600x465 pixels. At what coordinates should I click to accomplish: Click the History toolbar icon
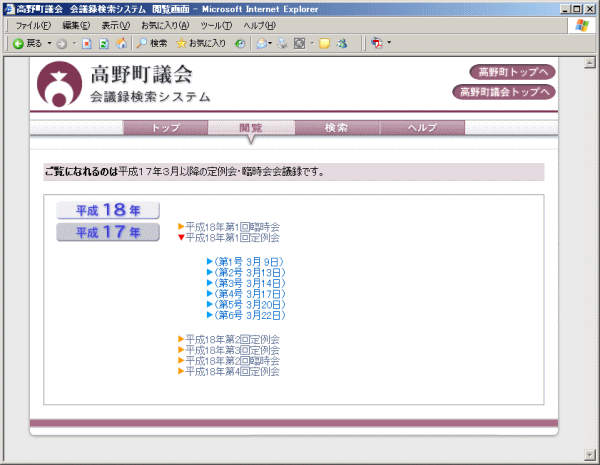click(240, 44)
